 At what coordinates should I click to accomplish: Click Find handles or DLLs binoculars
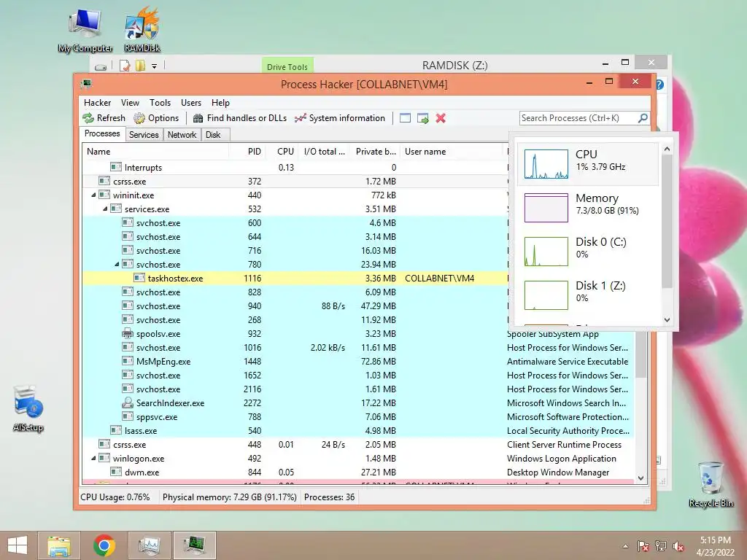click(x=198, y=118)
